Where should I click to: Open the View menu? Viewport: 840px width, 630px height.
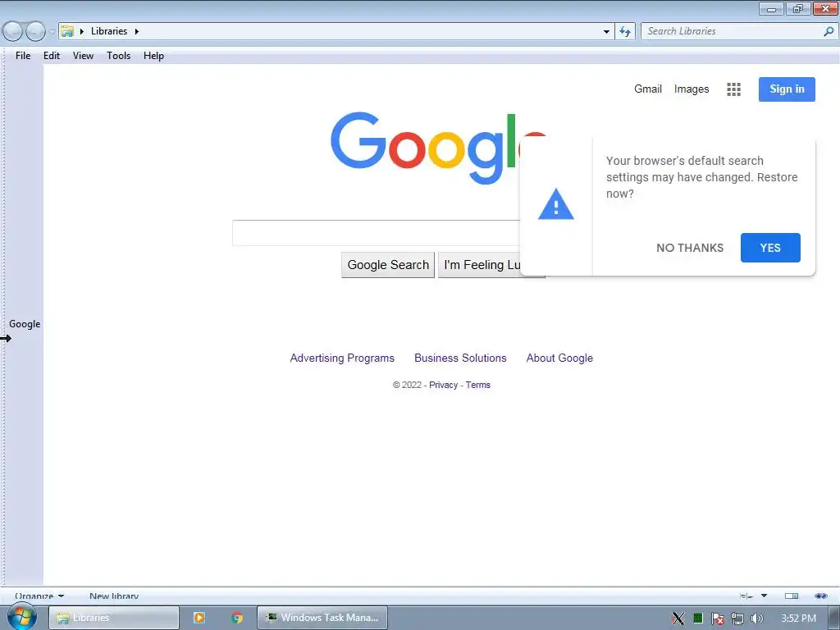pos(83,56)
